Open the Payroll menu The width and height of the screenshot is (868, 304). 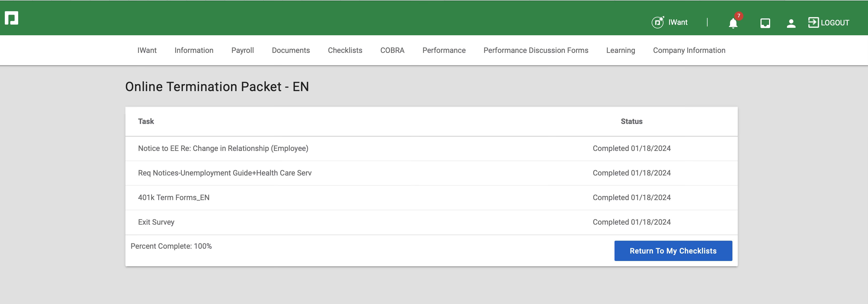click(242, 50)
